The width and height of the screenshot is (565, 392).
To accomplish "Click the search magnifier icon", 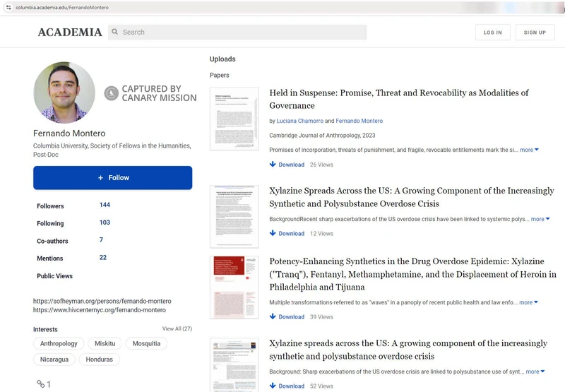I will [114, 32].
